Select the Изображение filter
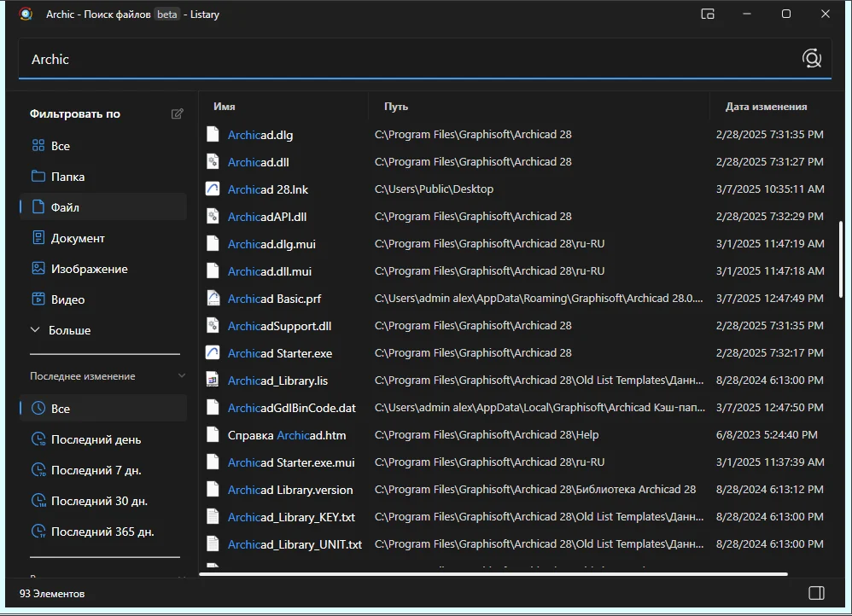 pos(89,269)
